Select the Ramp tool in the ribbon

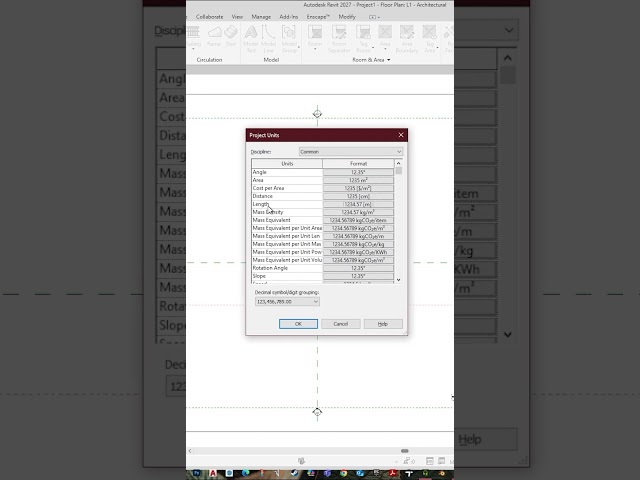click(x=213, y=36)
